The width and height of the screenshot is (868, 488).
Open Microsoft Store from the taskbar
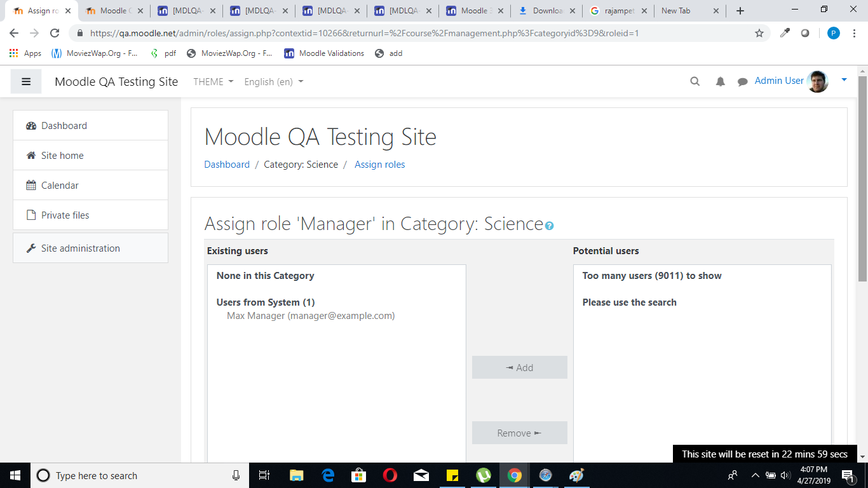359,475
